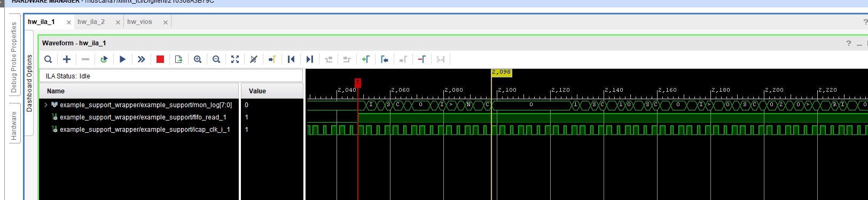This screenshot has width=868, height=200.
Task: Open the hw_vios tab
Action: click(139, 22)
